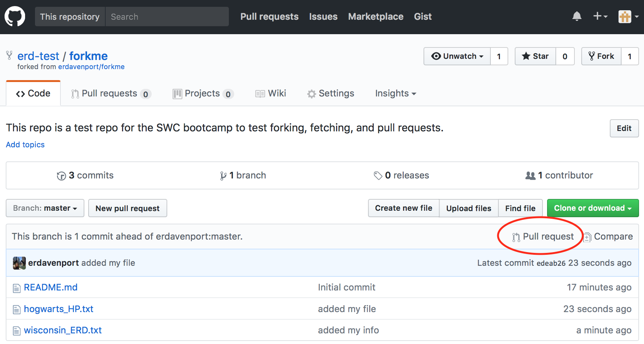
Task: Open the forkme repository name link
Action: (x=89, y=56)
